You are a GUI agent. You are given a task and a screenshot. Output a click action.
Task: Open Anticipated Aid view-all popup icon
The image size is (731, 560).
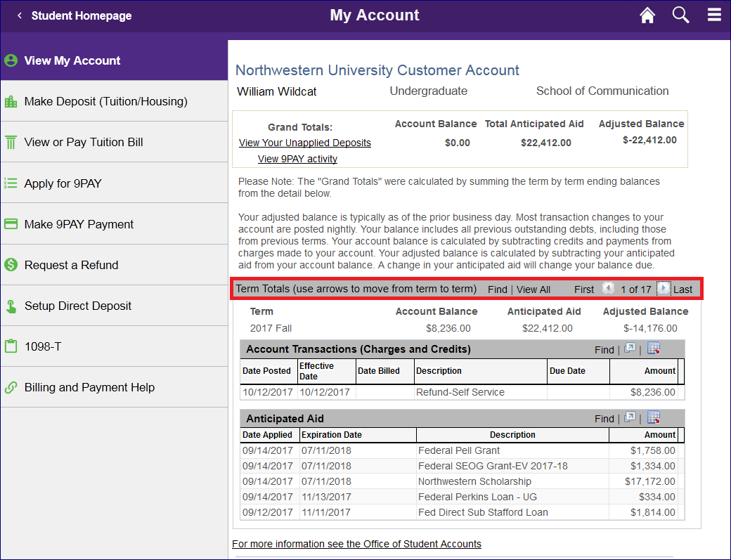[x=630, y=417]
